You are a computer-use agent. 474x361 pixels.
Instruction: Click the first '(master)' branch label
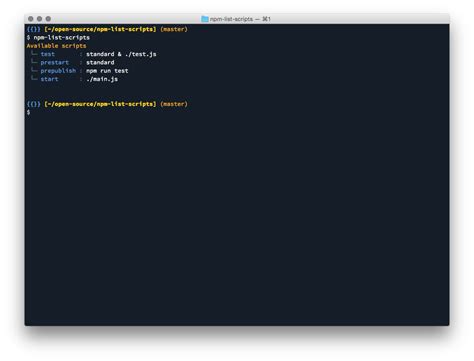174,29
